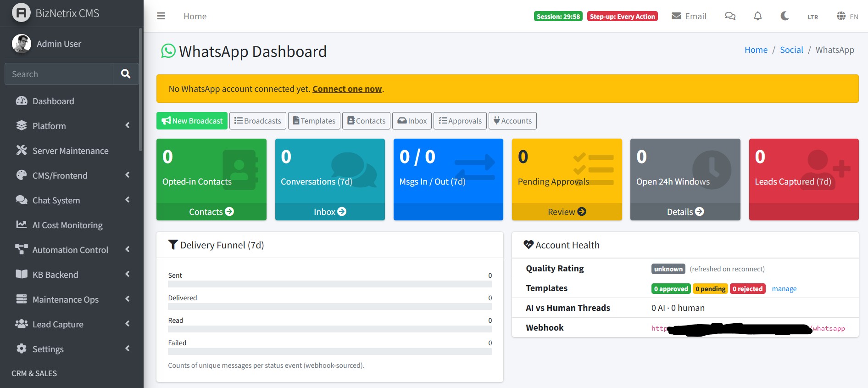Go to Social breadcrumb link
868x388 pixels.
[x=791, y=50]
